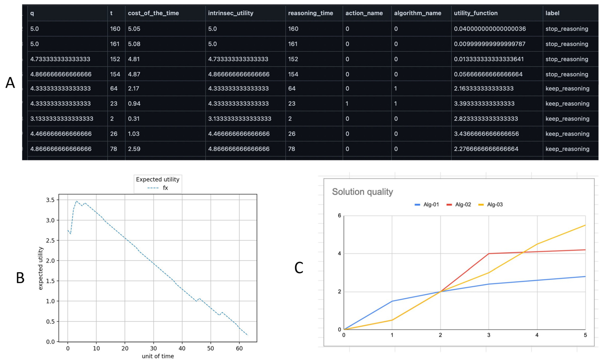Screen dimensions: 605x364
Task: Click the cell with t value 160
Action: (x=115, y=29)
